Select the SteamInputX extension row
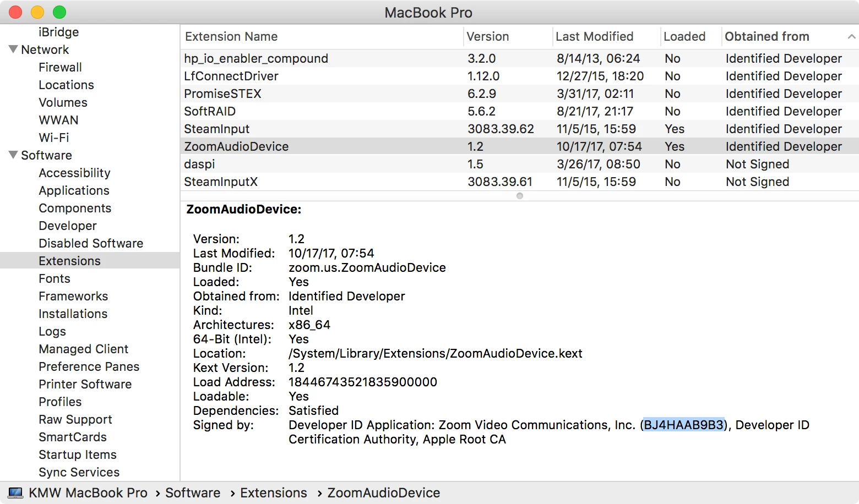Viewport: 859px width, 504px height. [x=520, y=182]
